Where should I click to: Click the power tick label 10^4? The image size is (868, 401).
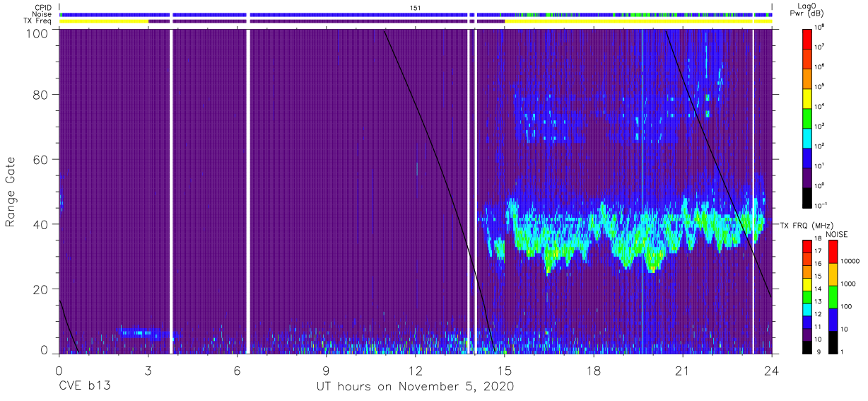pyautogui.click(x=820, y=106)
